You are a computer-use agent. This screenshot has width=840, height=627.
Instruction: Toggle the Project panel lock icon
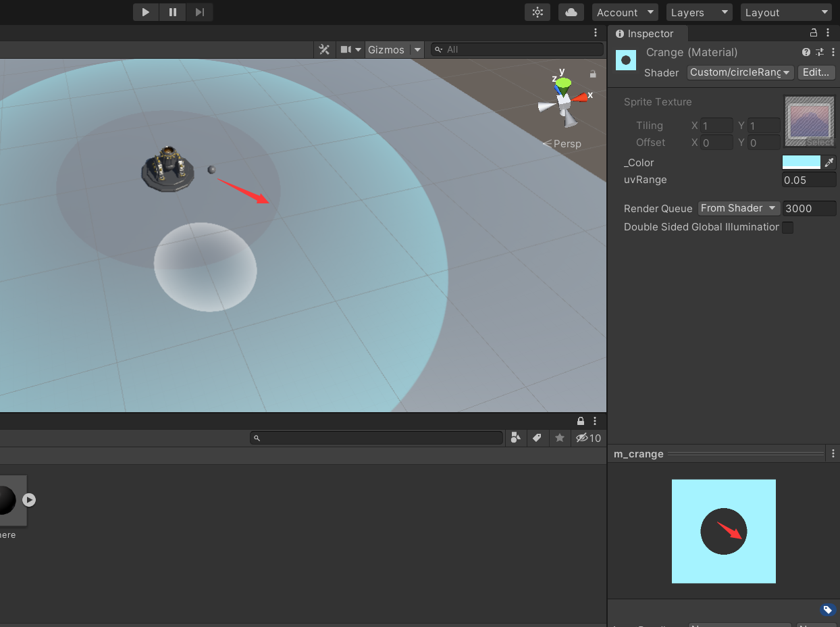581,421
